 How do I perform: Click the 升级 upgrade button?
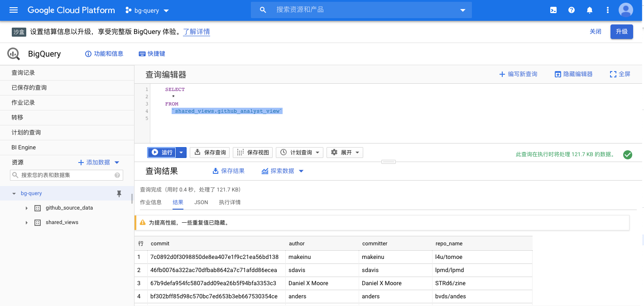622,31
